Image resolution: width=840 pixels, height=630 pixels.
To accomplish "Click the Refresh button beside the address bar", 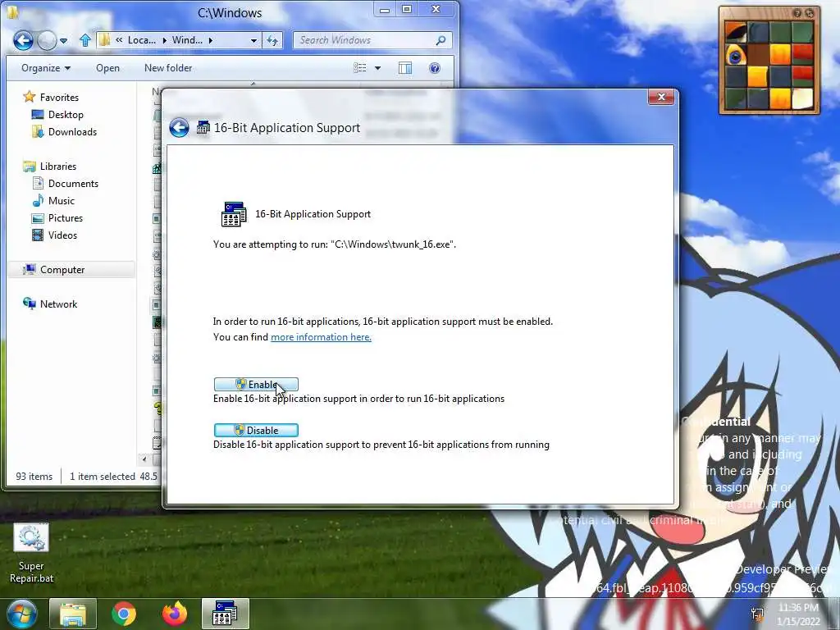I will point(272,40).
